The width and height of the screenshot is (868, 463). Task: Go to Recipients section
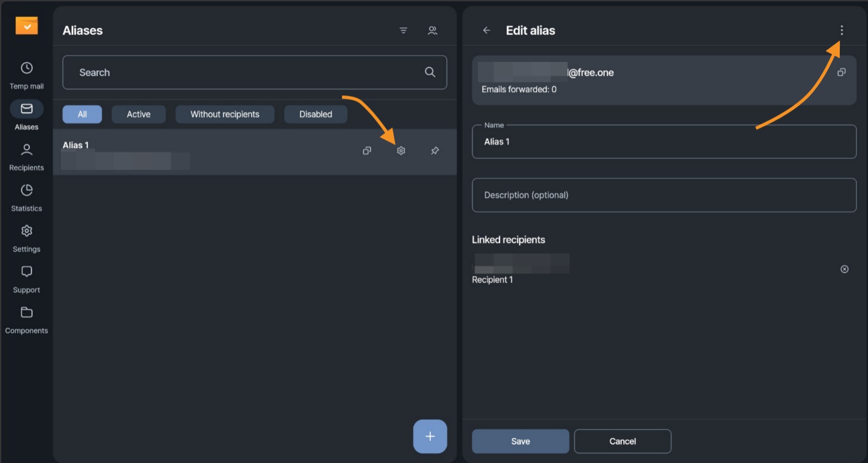(x=27, y=157)
